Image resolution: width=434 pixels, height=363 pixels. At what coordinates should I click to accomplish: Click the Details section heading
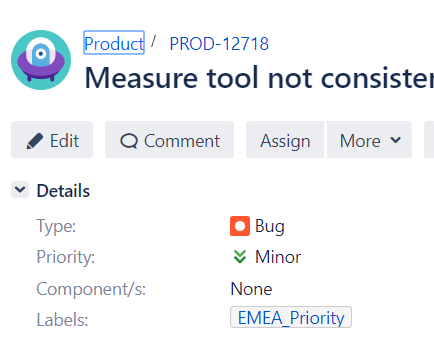click(x=63, y=191)
